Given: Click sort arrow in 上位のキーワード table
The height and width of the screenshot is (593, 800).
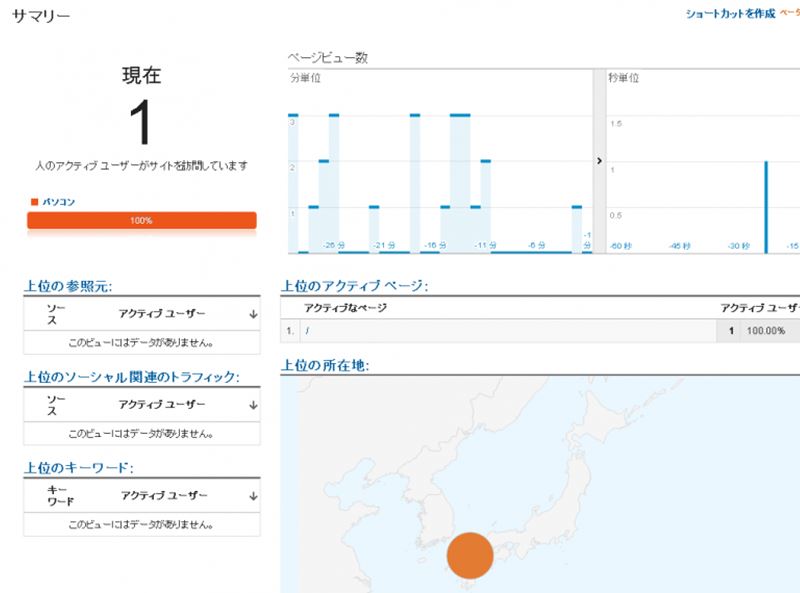Looking at the screenshot, I should tap(253, 496).
